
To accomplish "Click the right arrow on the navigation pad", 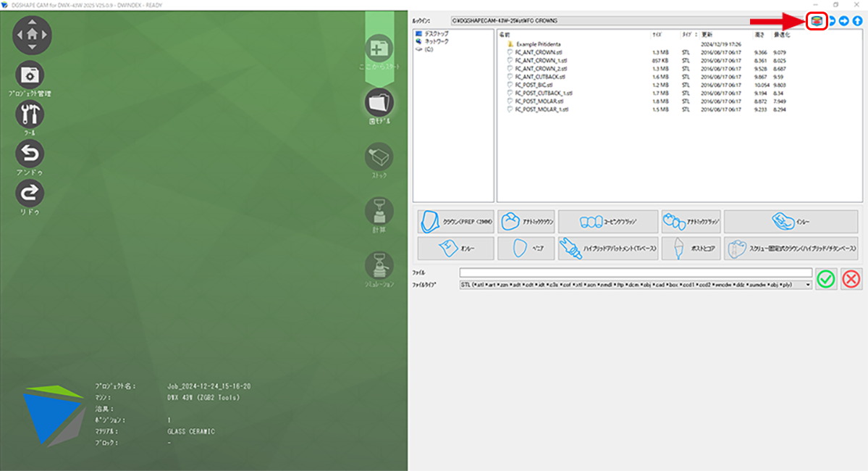I will coord(45,34).
